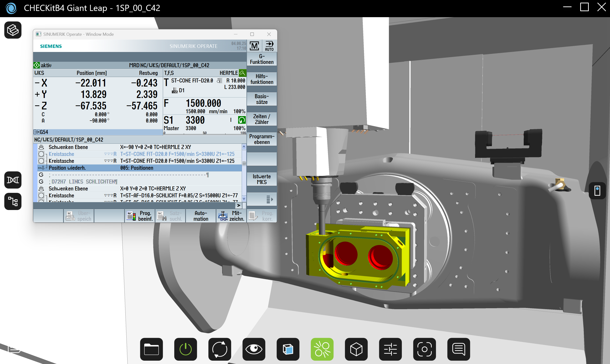Click the screenshot capture icon
This screenshot has height=364, width=610.
[424, 349]
